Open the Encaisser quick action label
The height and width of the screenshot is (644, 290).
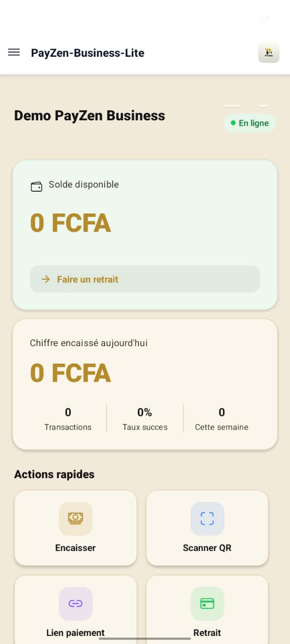[76, 548]
